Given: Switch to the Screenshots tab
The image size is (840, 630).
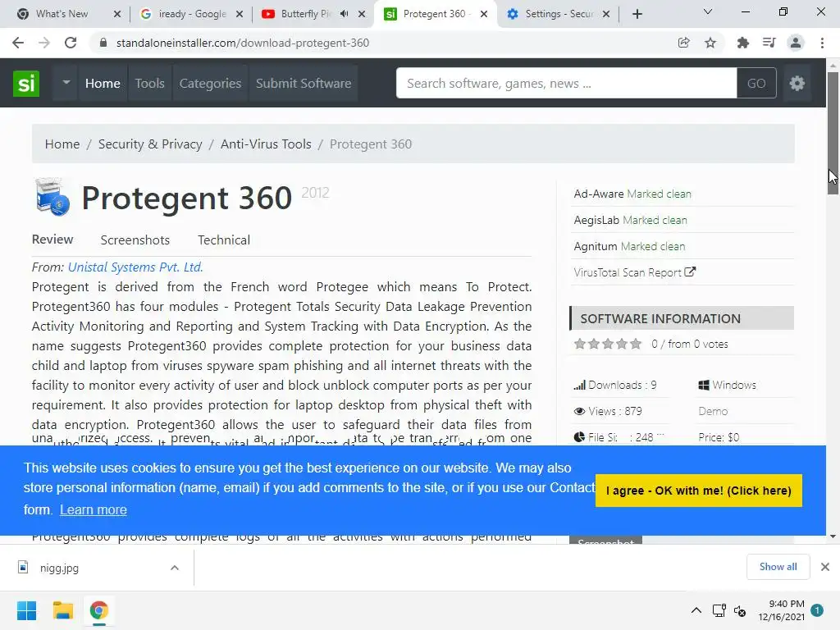Looking at the screenshot, I should (135, 240).
